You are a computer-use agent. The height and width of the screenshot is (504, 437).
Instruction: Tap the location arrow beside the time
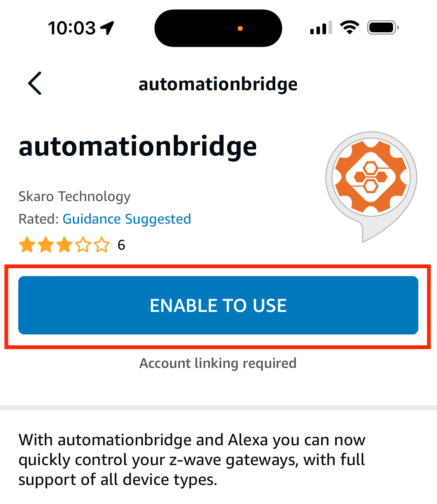pos(107,28)
